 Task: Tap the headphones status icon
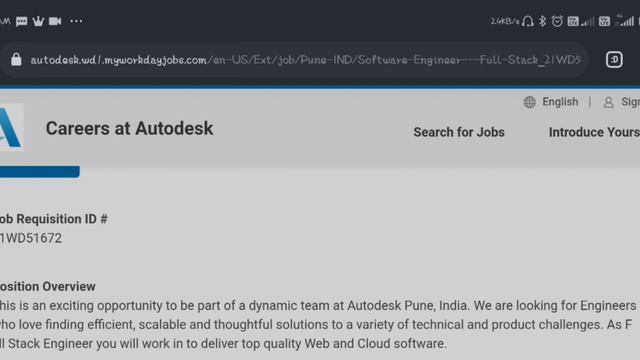tap(528, 21)
